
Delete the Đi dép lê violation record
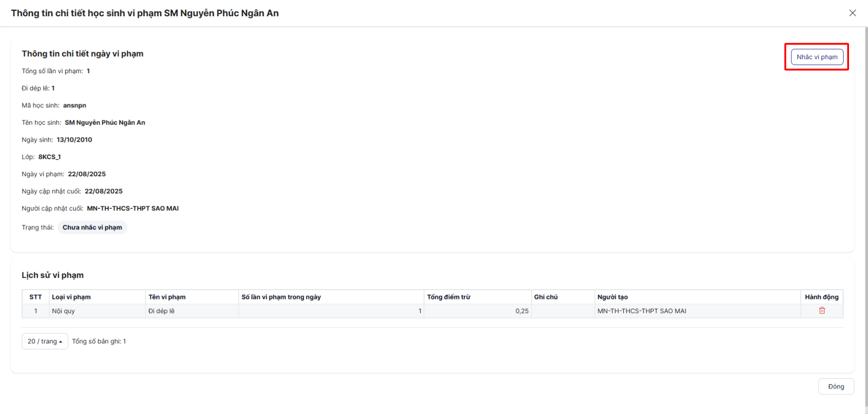pos(821,310)
